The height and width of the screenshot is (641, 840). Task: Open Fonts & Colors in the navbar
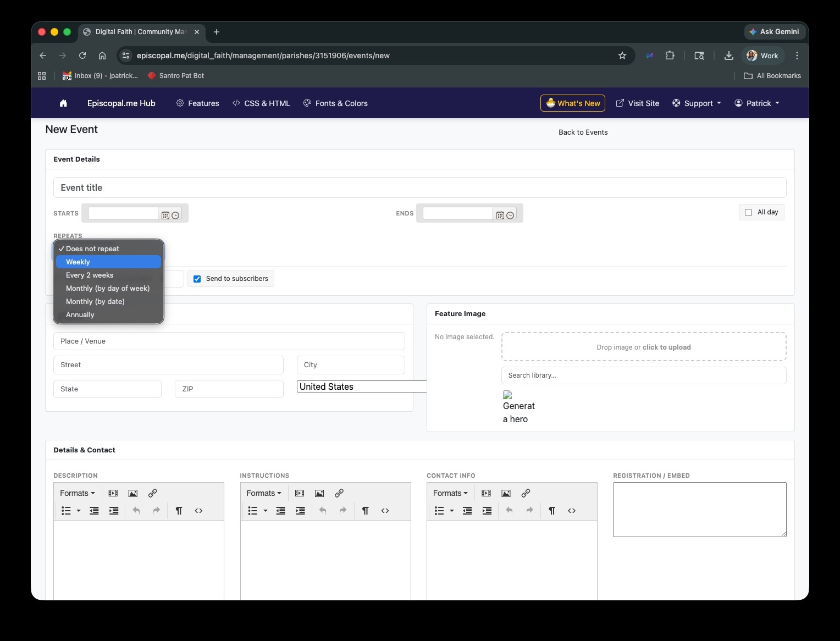[x=335, y=103]
